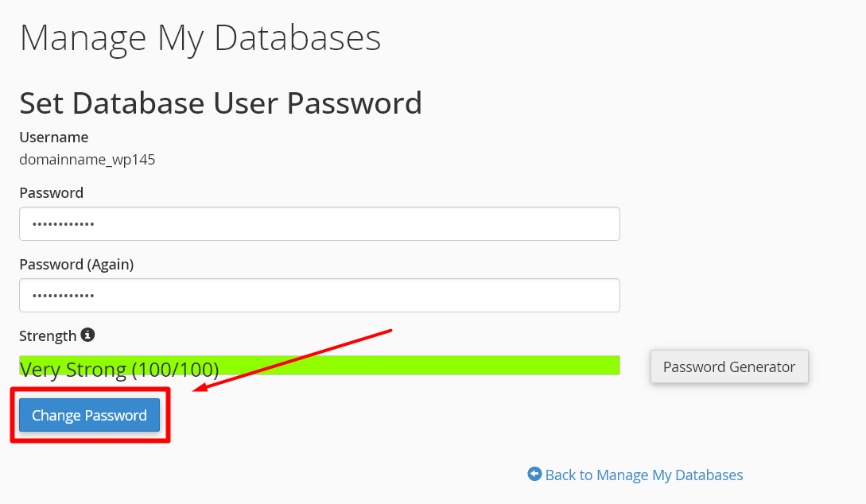This screenshot has height=504, width=866.
Task: Click the Password Generator button
Action: click(x=728, y=366)
